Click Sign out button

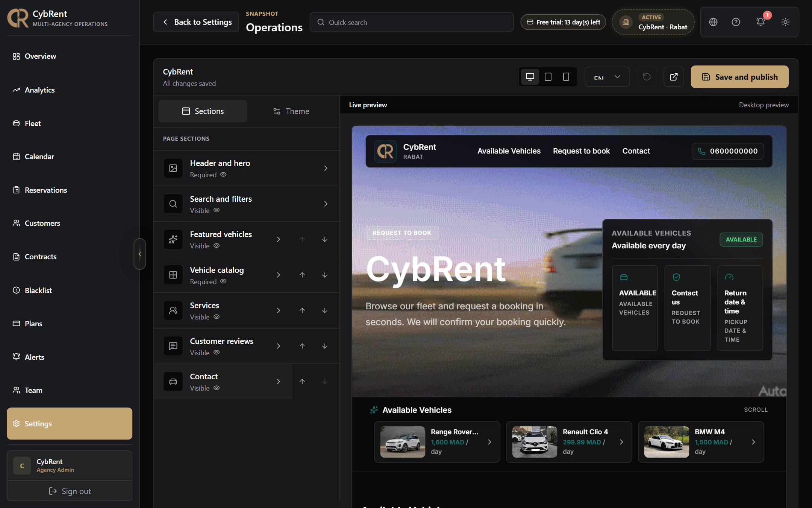coord(70,491)
